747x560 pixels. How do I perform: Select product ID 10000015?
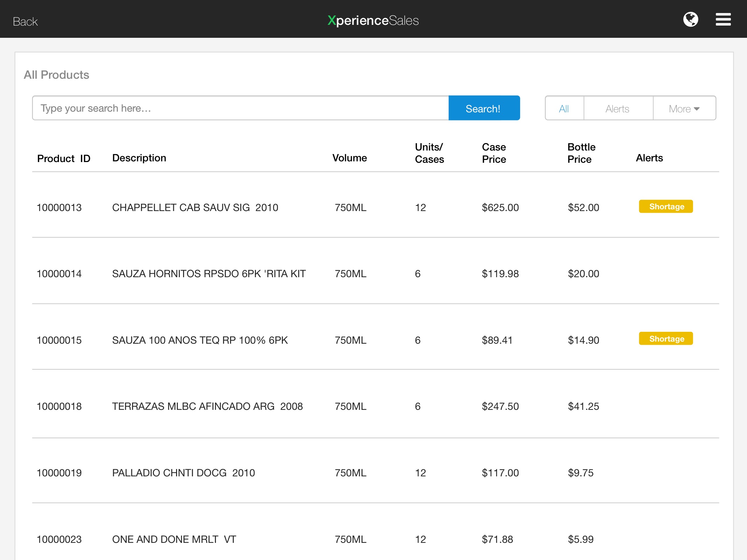[x=59, y=340]
